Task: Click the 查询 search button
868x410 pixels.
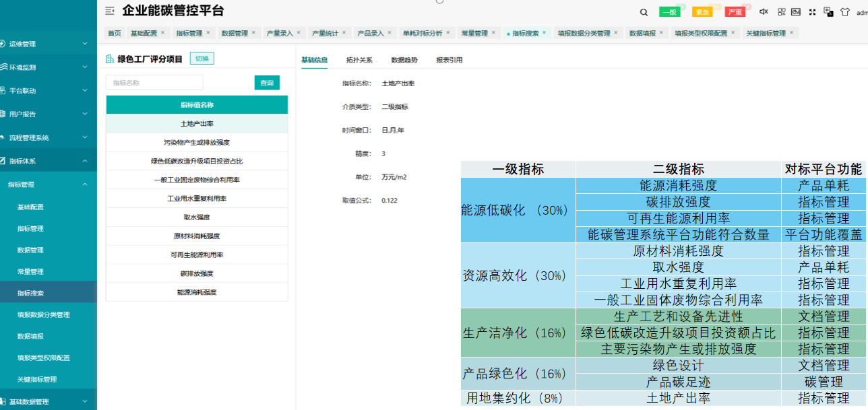Action: (267, 83)
